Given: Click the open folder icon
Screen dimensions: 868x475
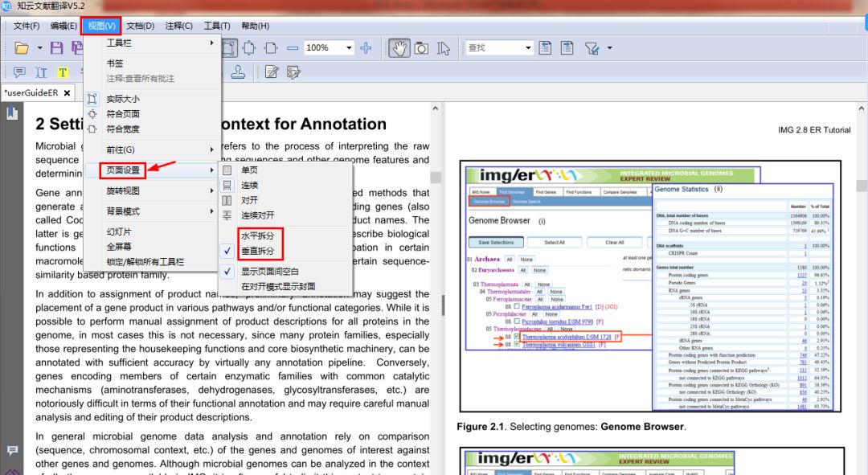Looking at the screenshot, I should [22, 48].
